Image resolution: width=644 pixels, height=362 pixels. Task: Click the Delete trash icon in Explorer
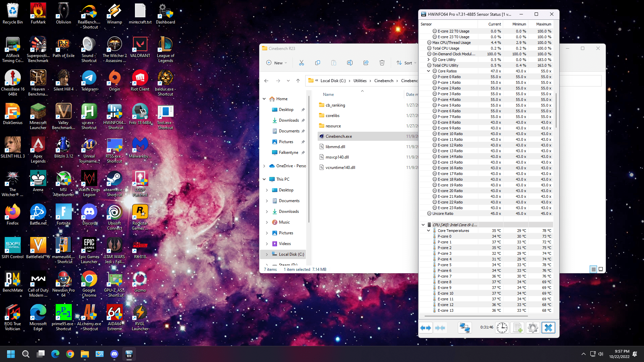point(382,63)
